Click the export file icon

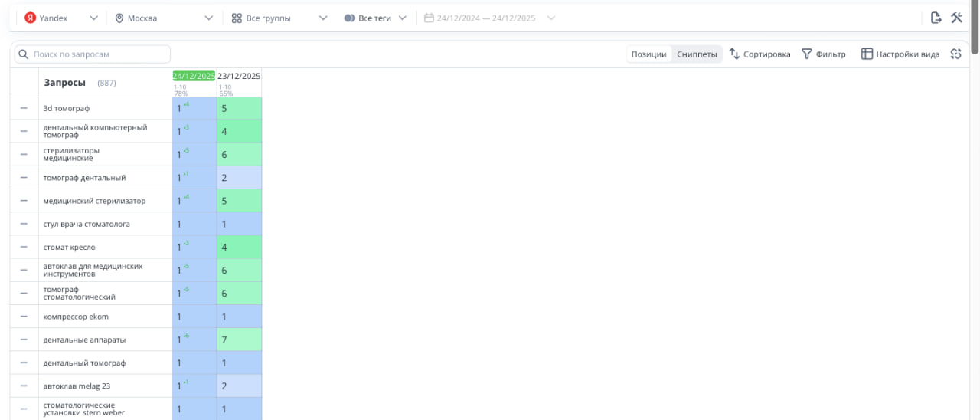[x=936, y=18]
